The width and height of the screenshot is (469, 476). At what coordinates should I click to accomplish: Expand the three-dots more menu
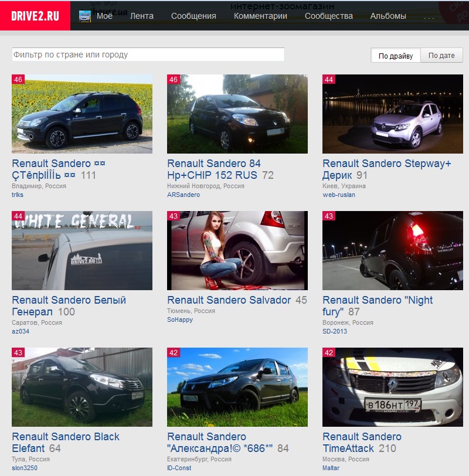pos(429,18)
